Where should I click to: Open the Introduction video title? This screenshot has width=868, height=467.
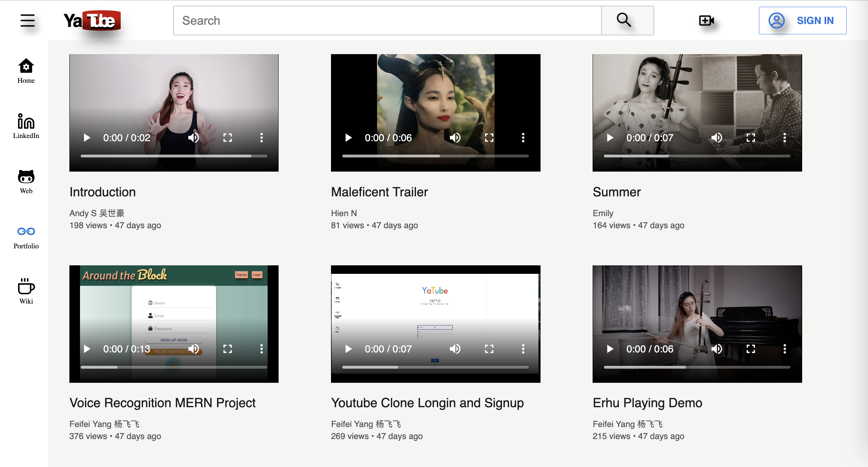(x=103, y=192)
